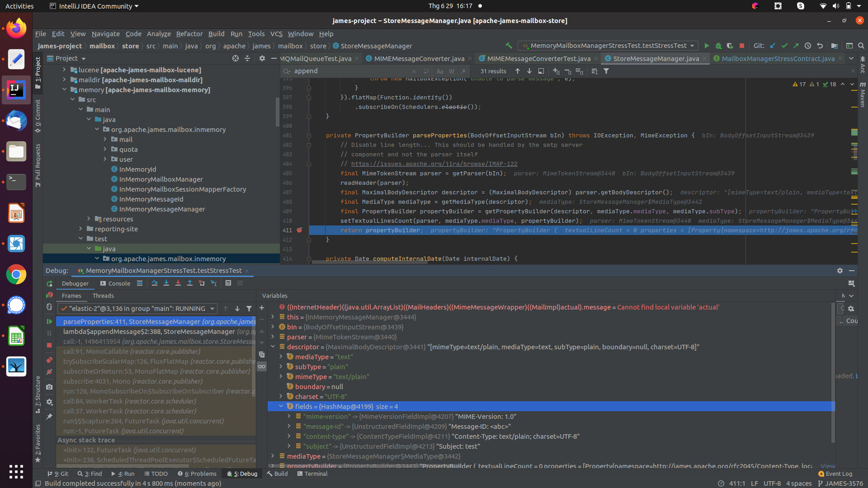Open Problems tool window
This screenshot has height=488, width=868.
click(x=197, y=474)
